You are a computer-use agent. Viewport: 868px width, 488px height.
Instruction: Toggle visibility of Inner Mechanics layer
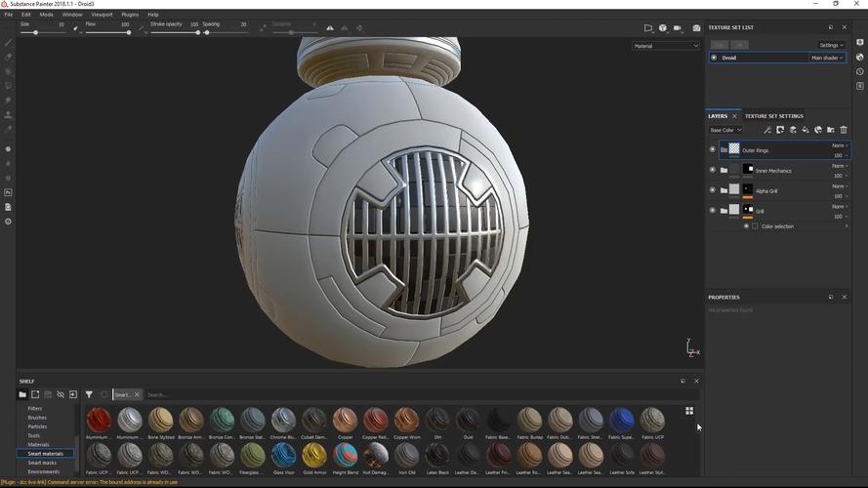(712, 170)
